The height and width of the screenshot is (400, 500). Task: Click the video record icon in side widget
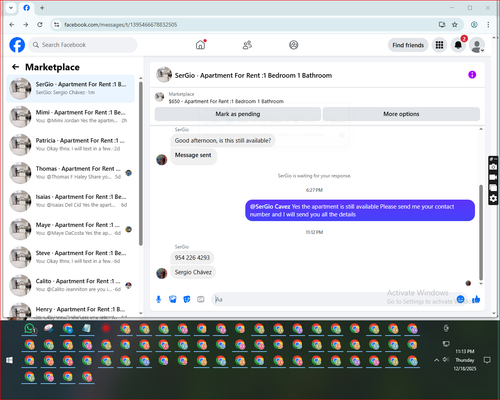[x=493, y=177]
